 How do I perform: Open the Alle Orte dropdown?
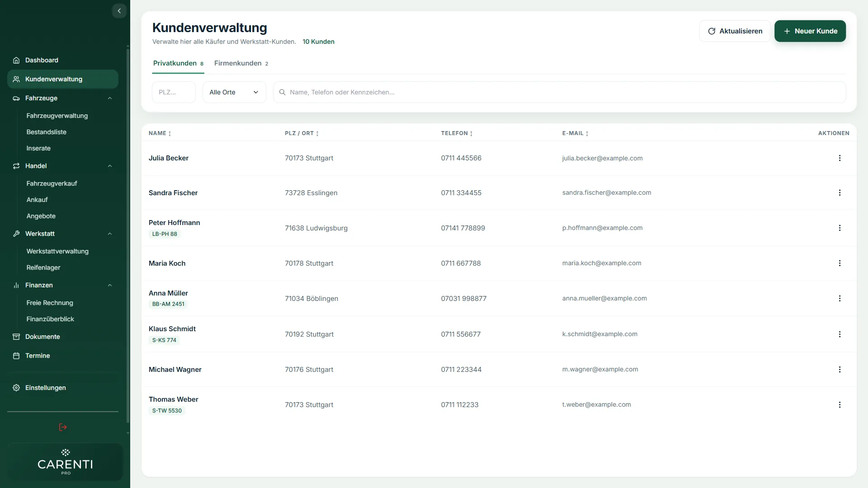coord(234,92)
